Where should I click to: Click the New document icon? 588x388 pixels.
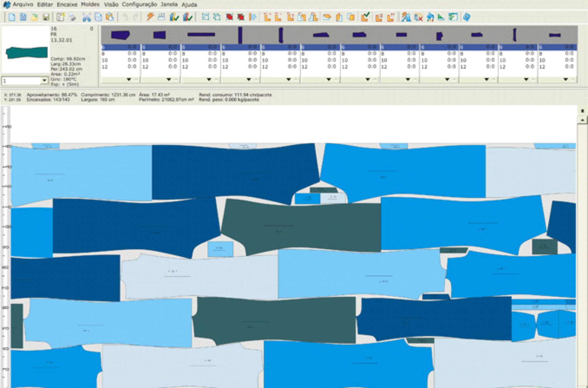12,17
